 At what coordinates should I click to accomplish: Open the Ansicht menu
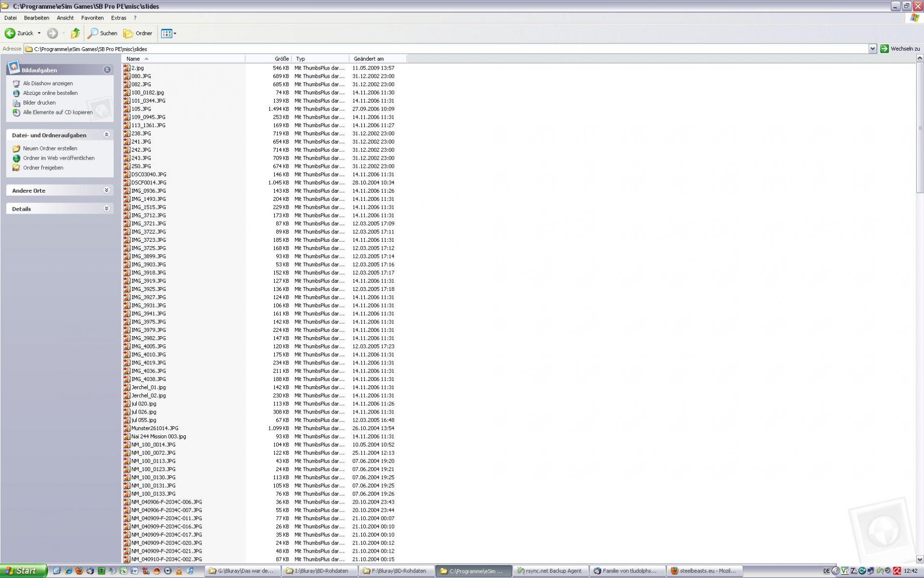pyautogui.click(x=65, y=18)
